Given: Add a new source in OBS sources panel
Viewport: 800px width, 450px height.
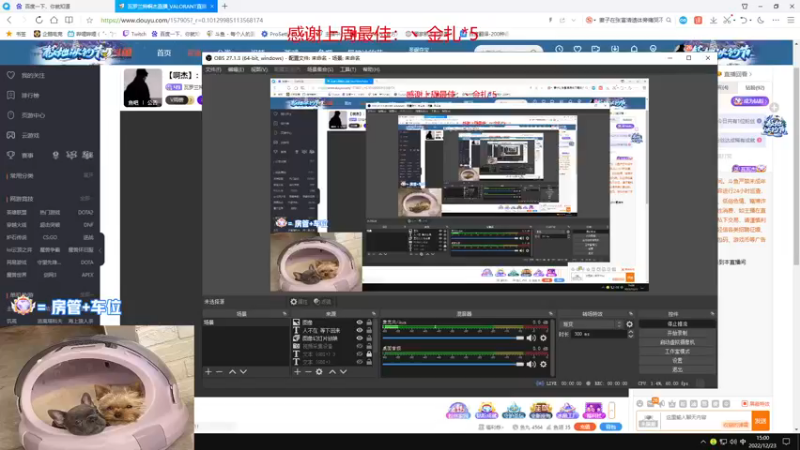Looking at the screenshot, I should tap(297, 372).
